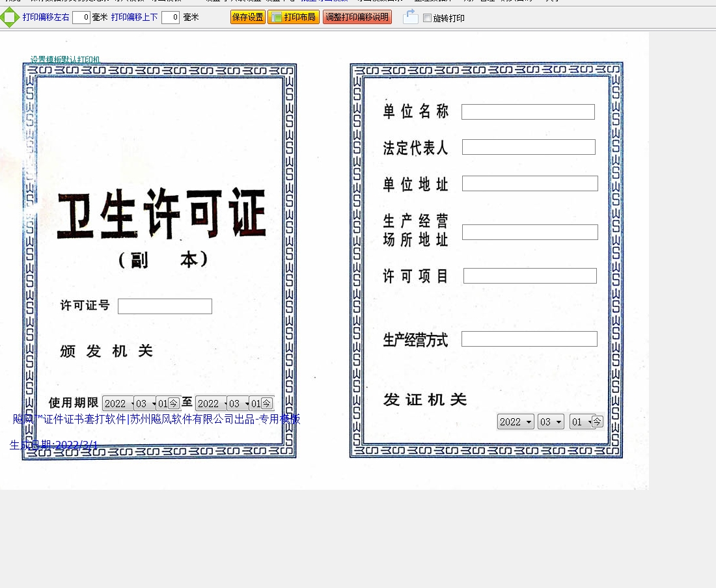Click into the 打印偏移左右 offset field

click(81, 18)
